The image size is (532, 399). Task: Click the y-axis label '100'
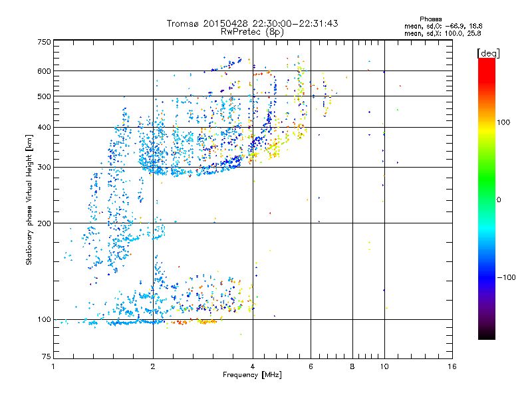click(x=44, y=319)
